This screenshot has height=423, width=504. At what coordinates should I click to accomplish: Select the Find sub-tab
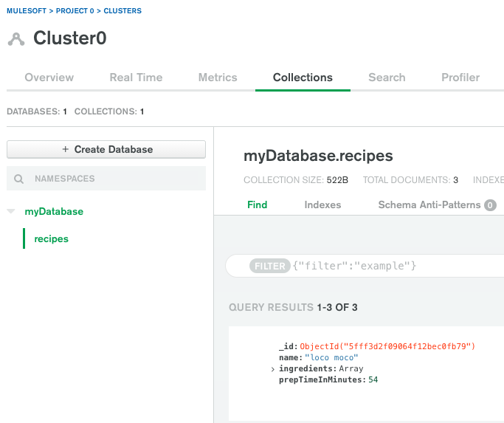tap(257, 205)
